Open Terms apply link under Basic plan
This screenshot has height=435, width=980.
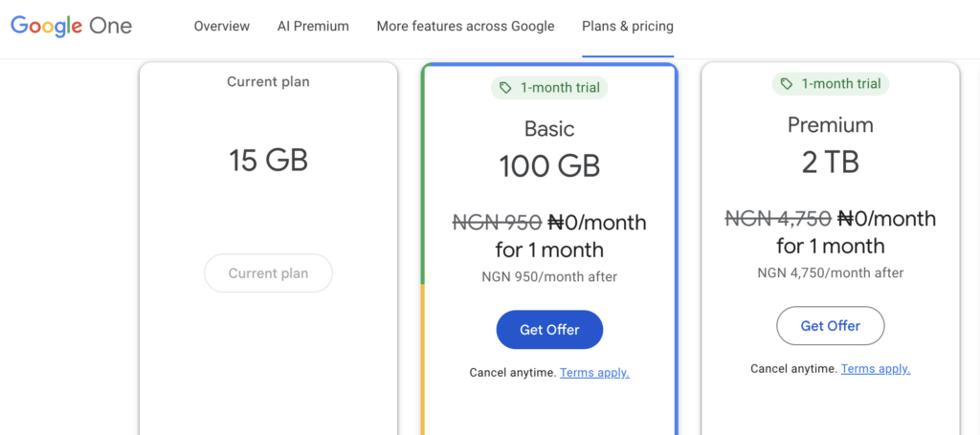coord(594,373)
